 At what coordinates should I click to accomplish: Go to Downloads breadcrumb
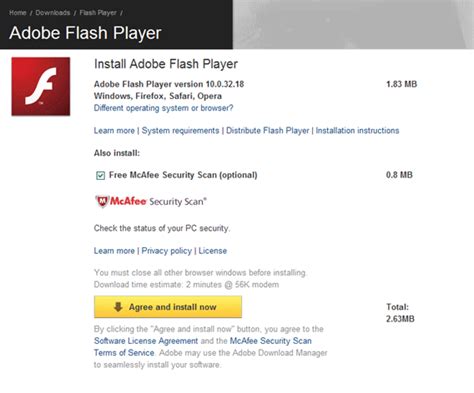click(x=53, y=13)
